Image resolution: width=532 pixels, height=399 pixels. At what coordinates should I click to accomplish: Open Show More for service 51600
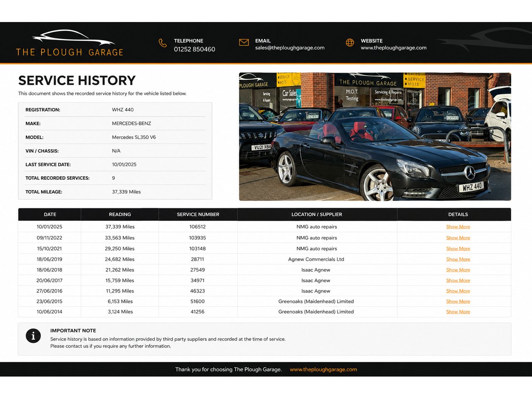click(458, 301)
